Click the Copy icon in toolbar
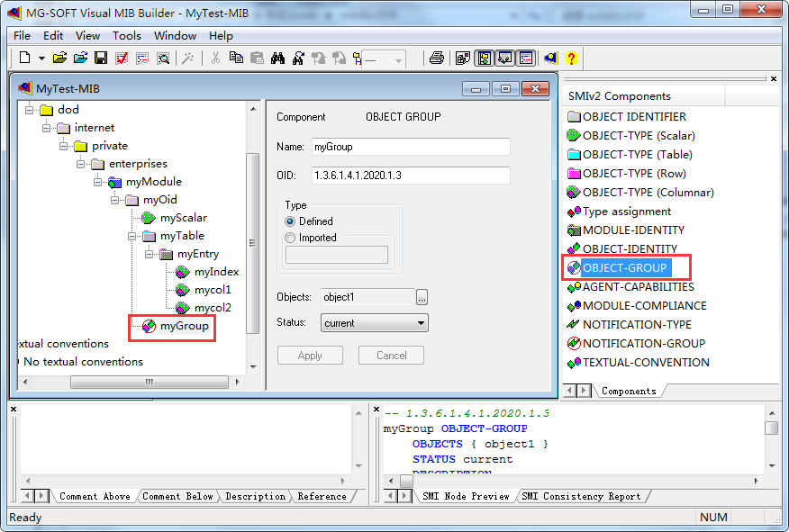The image size is (789, 532). [236, 59]
